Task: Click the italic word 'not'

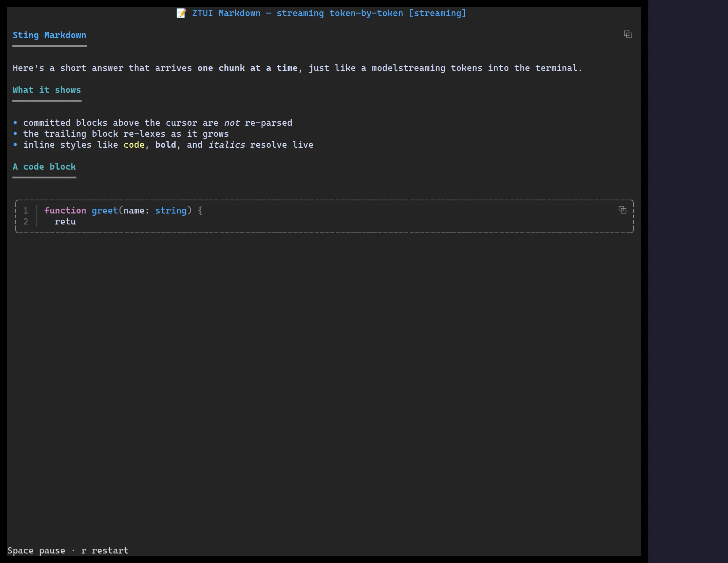Action: point(232,123)
